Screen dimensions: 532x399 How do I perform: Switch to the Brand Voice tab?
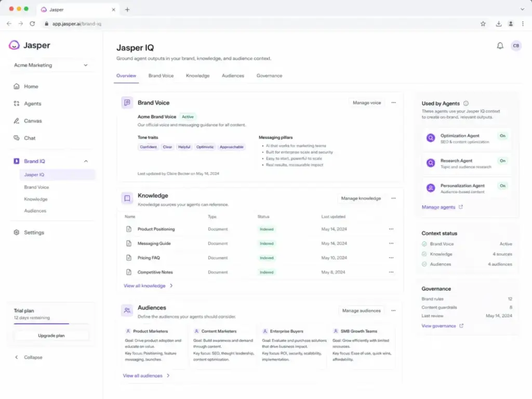coord(161,76)
